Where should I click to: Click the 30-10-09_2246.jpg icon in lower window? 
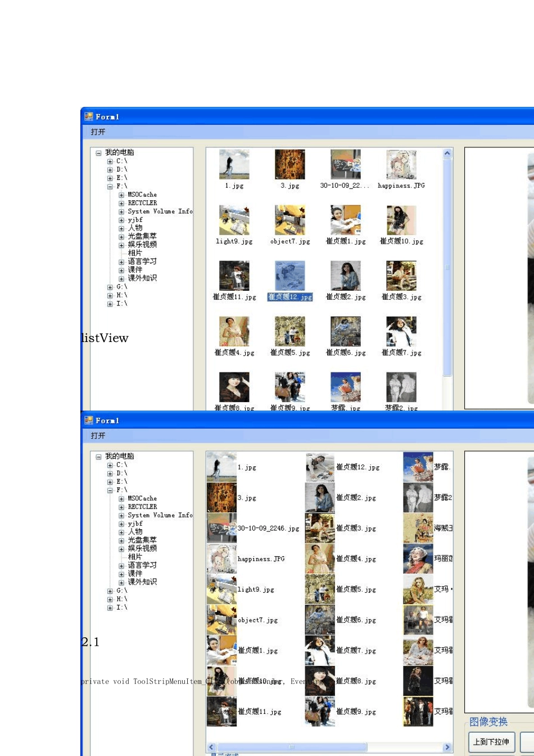coord(221,528)
